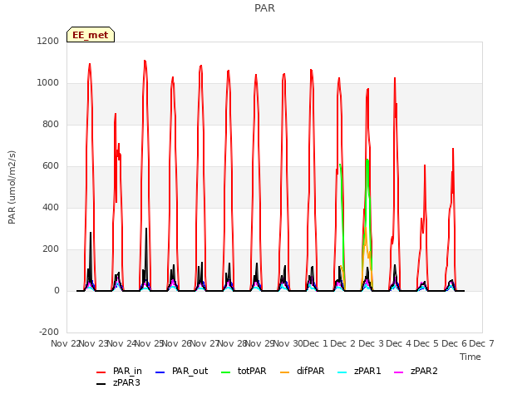Screen dimensions: 532x399
Task: Click the Dec 7 x-axis tick label
Action: pyautogui.click(x=482, y=343)
